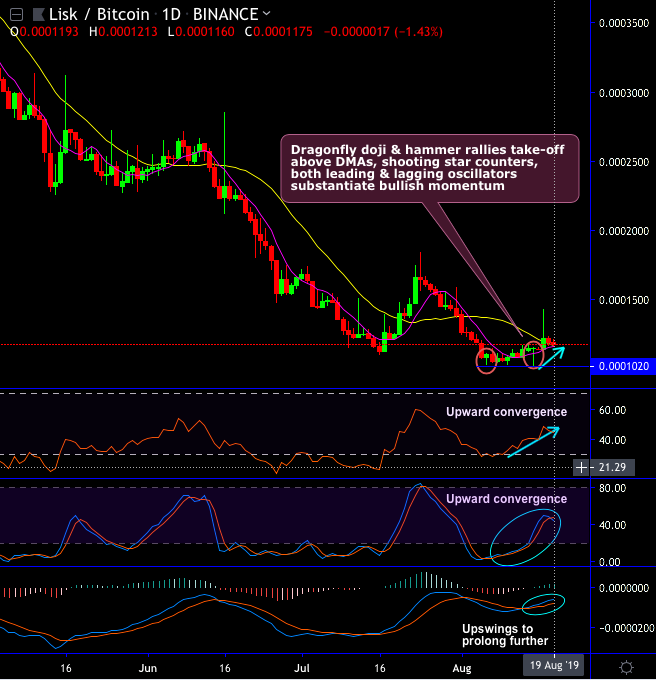
Task: Click the high price value H0.0001213
Action: tap(123, 32)
